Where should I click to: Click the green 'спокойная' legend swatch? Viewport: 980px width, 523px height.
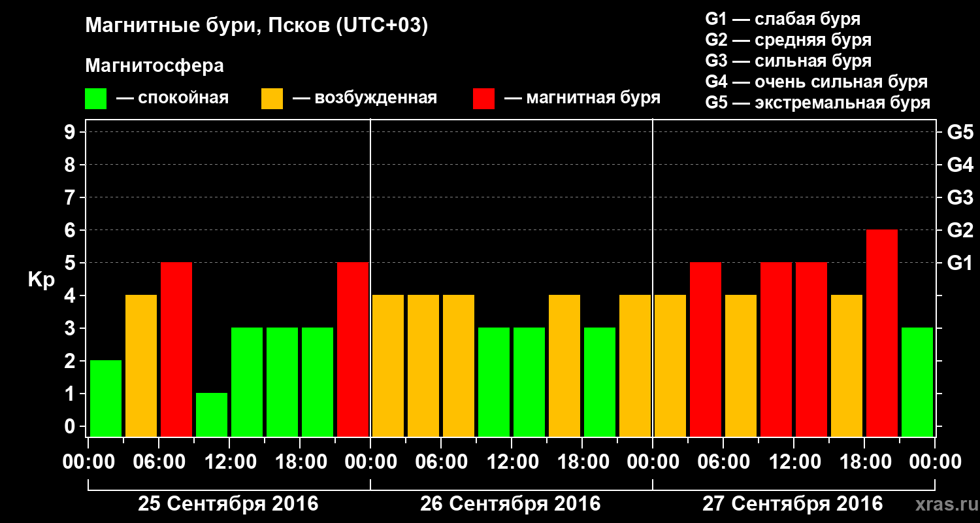click(95, 99)
